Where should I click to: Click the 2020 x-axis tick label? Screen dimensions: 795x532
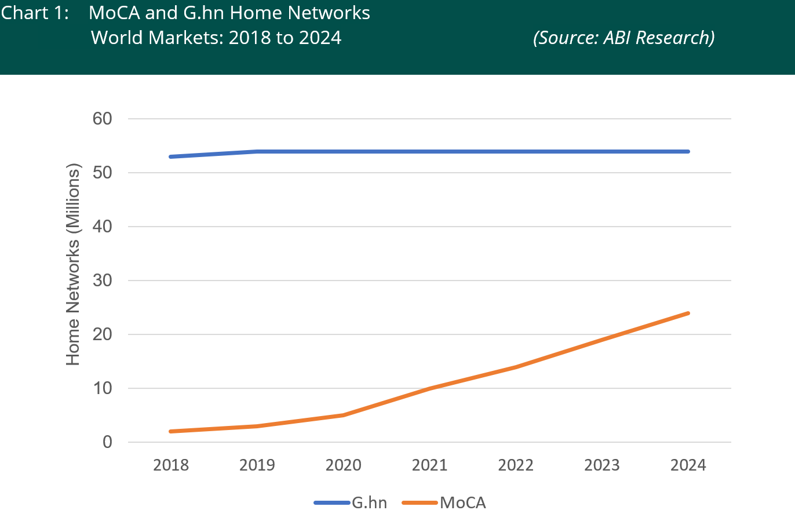tap(343, 465)
